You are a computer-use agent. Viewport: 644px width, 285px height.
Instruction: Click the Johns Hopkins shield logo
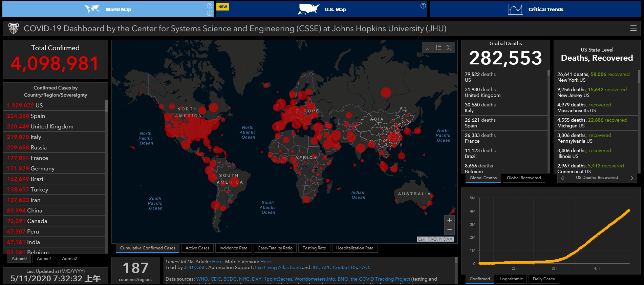[x=14, y=28]
